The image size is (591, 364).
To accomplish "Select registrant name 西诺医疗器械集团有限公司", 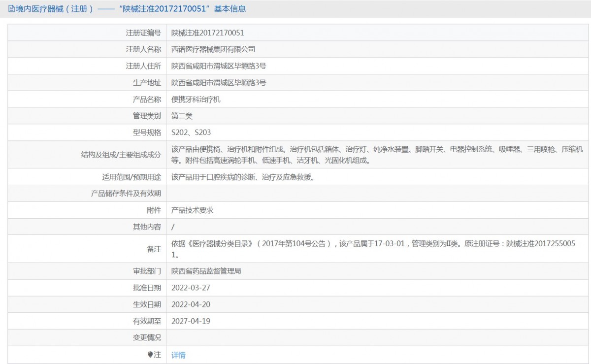I will click(x=213, y=49).
